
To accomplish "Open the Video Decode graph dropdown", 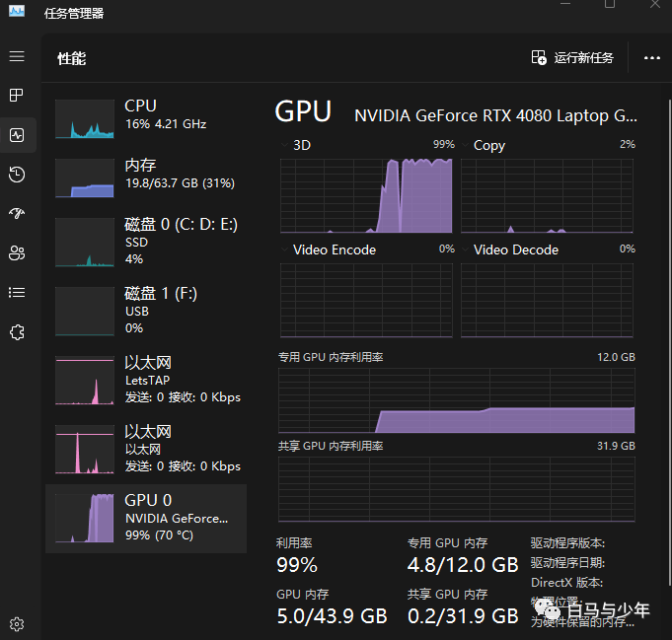I will tap(465, 249).
